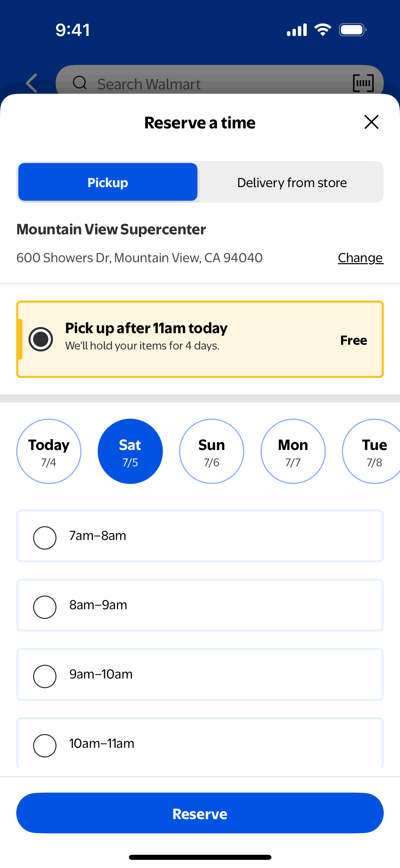Choose the 7am–8am time slot

point(45,538)
